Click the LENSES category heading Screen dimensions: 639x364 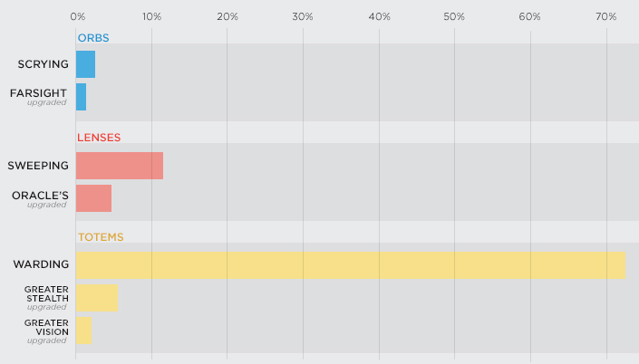(x=99, y=138)
